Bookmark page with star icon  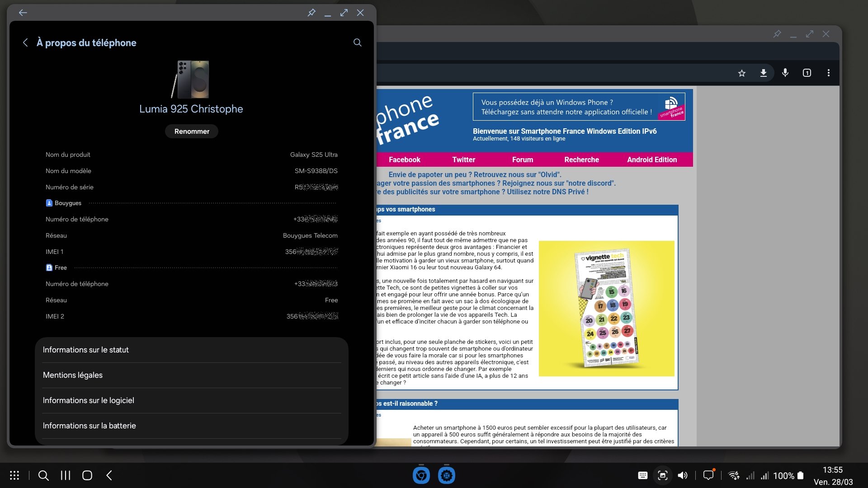pyautogui.click(x=742, y=73)
